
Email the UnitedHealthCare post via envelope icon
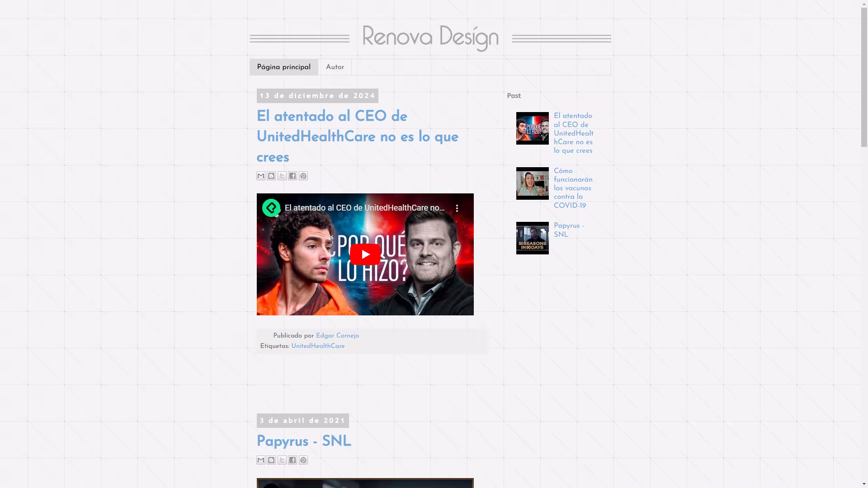(261, 176)
